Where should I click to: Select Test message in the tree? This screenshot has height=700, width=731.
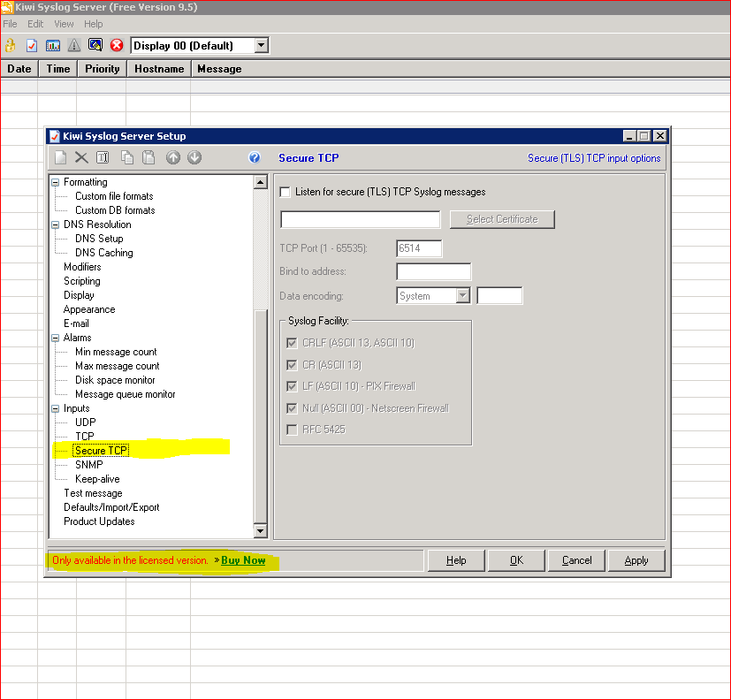click(93, 493)
